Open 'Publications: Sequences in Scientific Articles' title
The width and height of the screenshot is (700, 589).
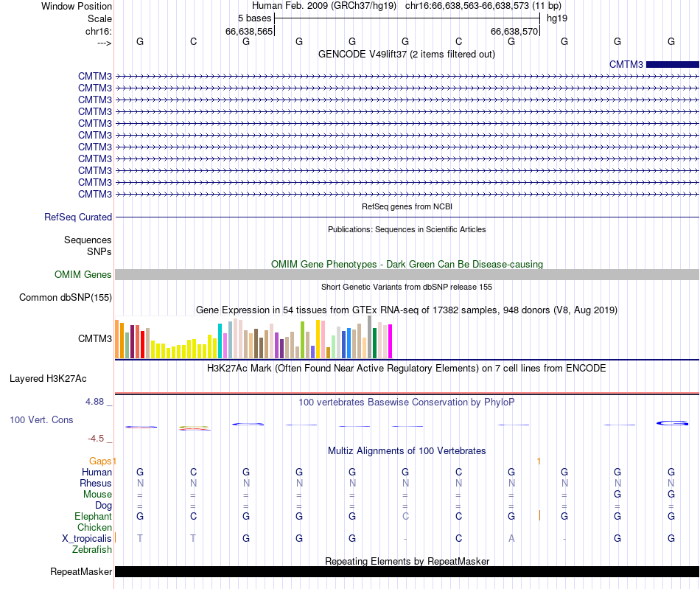(407, 229)
